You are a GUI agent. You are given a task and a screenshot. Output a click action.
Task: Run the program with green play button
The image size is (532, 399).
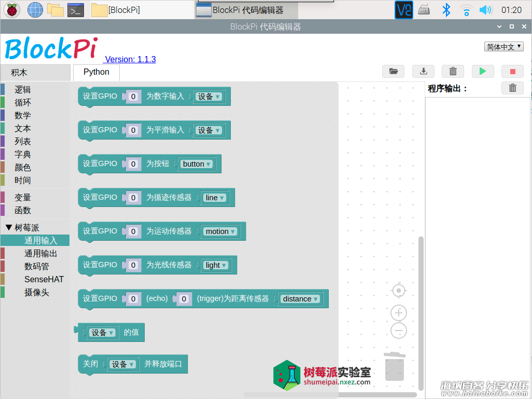482,71
